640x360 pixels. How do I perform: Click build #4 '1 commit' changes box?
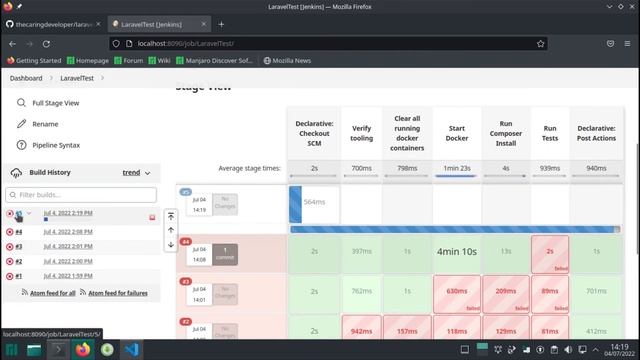tap(225, 254)
